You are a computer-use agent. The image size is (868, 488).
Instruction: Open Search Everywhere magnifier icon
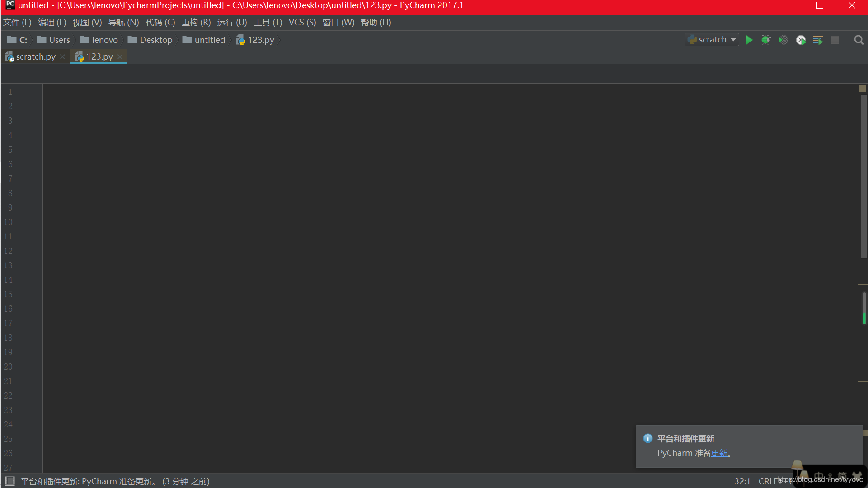tap(859, 40)
